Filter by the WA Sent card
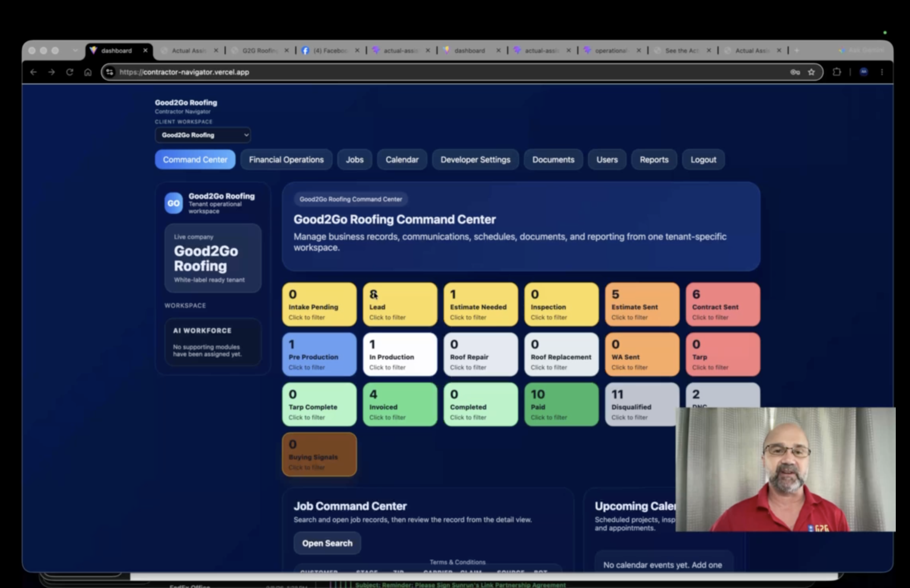Viewport: 910px width, 588px height. coord(642,354)
